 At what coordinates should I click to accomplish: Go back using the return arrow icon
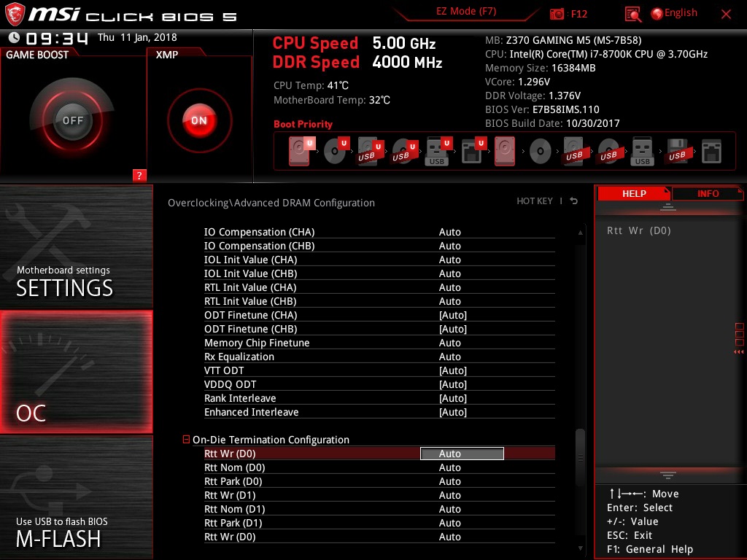click(x=574, y=201)
